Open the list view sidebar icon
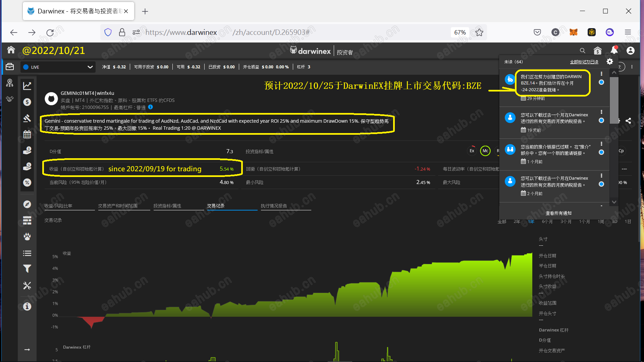This screenshot has width=644, height=362. tap(27, 253)
